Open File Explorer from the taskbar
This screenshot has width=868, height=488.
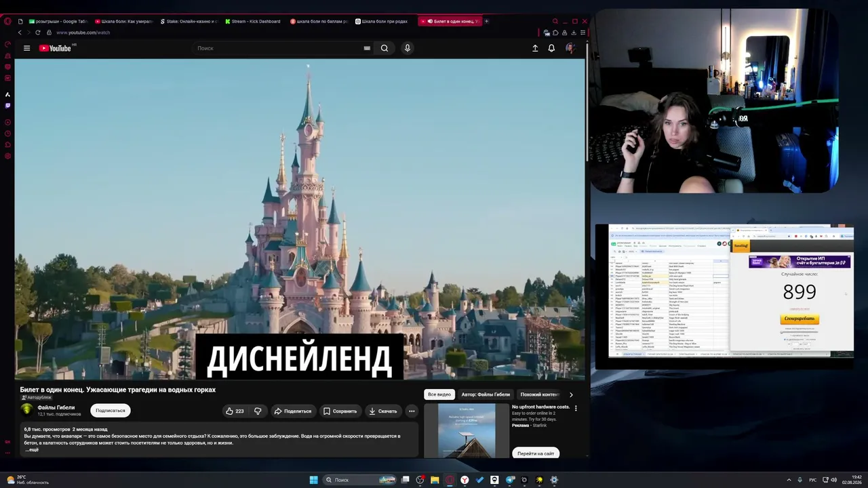pyautogui.click(x=435, y=480)
